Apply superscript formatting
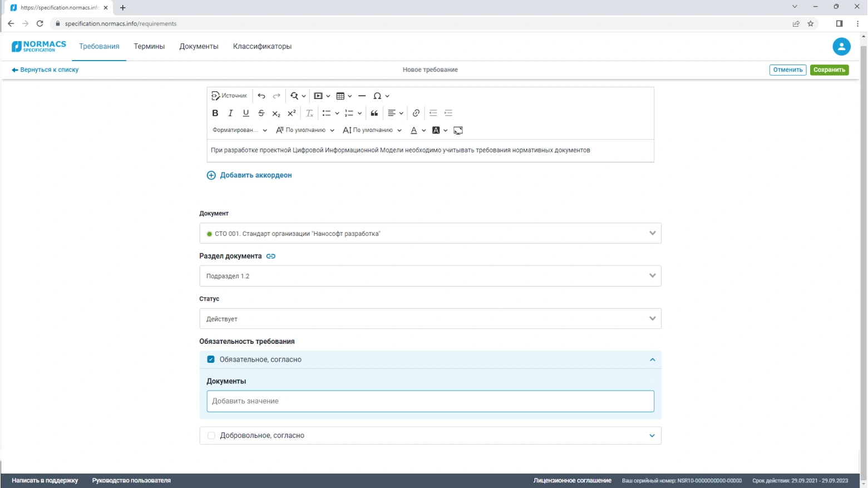 [292, 113]
